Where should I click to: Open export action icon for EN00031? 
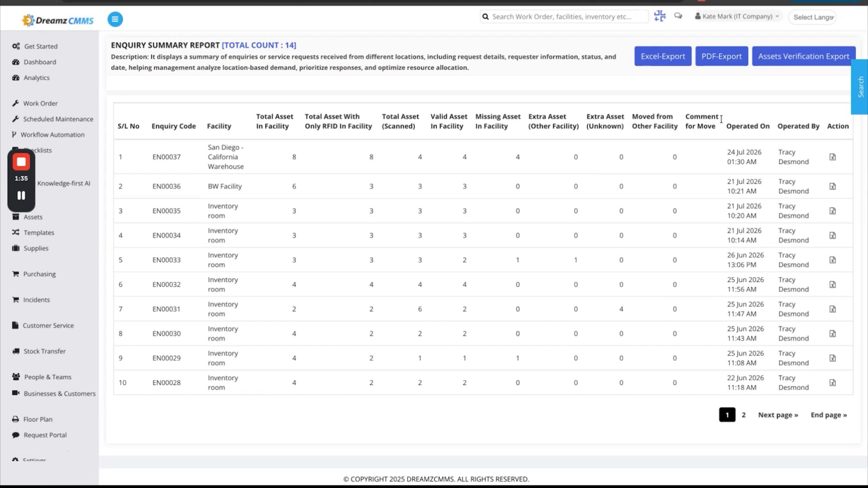[833, 309]
